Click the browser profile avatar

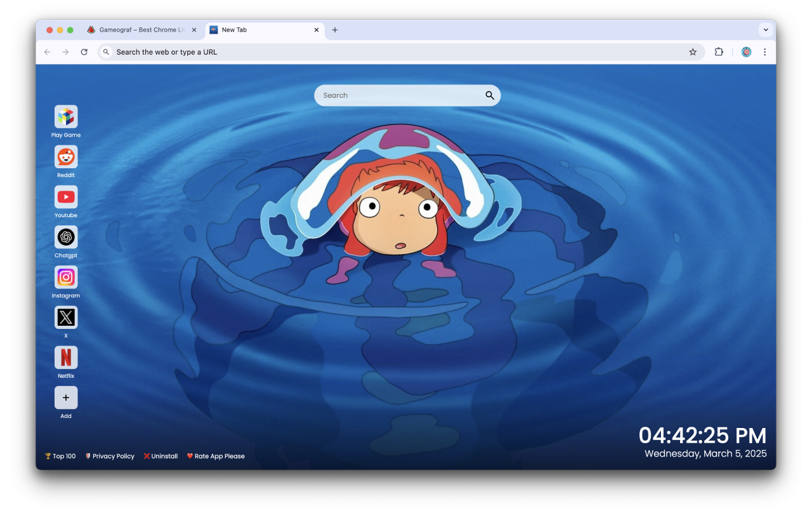pos(746,51)
